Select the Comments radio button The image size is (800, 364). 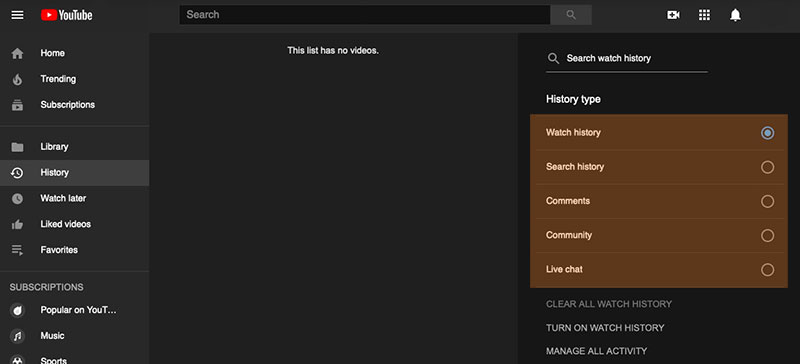pyautogui.click(x=767, y=201)
